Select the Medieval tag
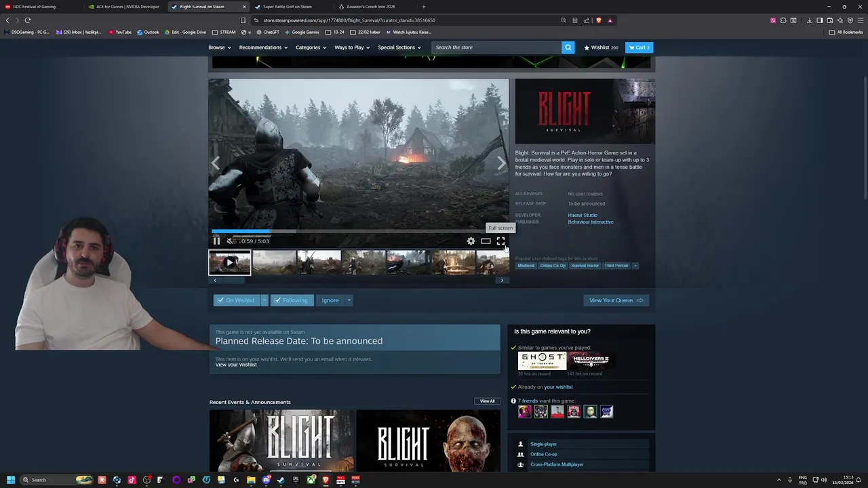This screenshot has height=488, width=868. click(526, 266)
